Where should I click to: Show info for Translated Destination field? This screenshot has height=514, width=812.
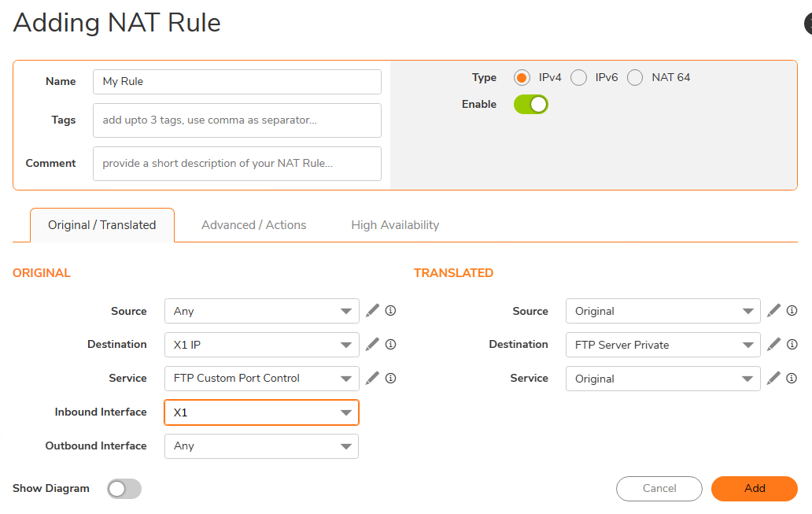tap(792, 344)
